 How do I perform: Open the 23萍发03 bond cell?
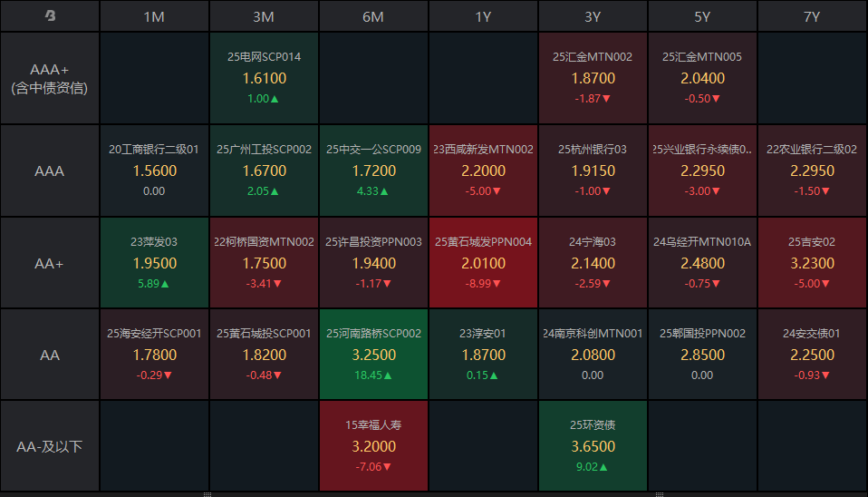(154, 263)
